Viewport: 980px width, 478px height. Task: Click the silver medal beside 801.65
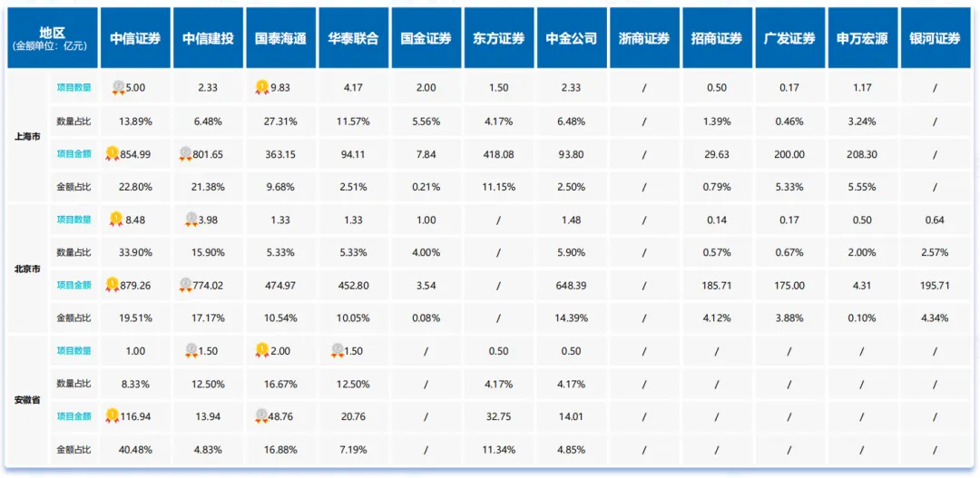click(x=185, y=153)
